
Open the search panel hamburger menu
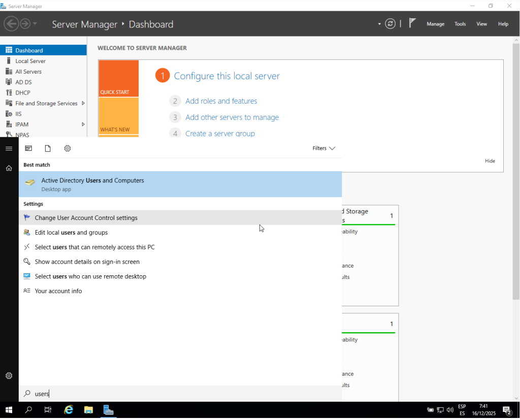[9, 148]
